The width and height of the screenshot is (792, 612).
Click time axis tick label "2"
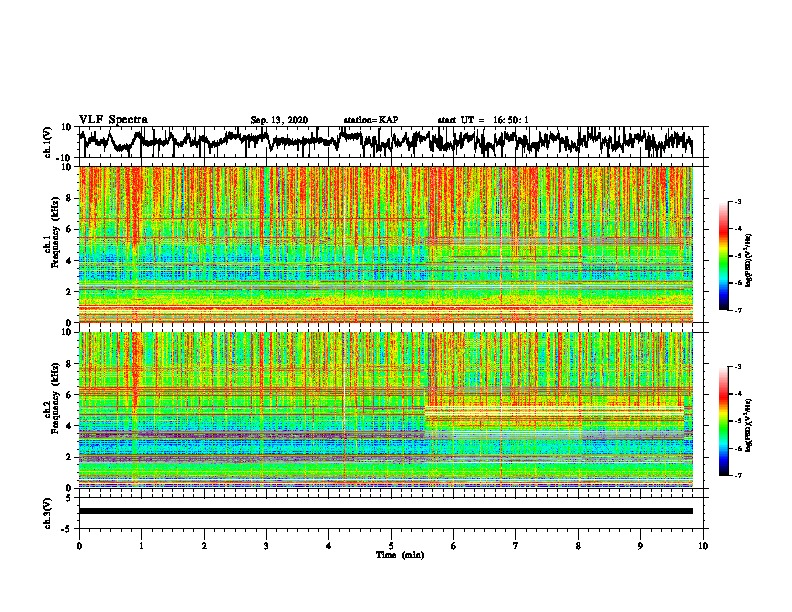pyautogui.click(x=204, y=546)
